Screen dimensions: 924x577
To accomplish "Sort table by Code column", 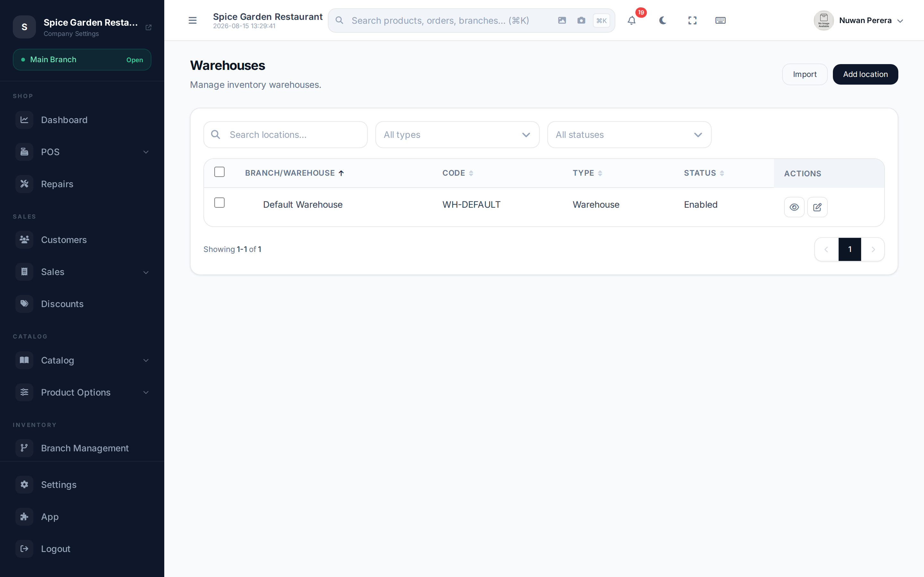I will coord(458,173).
